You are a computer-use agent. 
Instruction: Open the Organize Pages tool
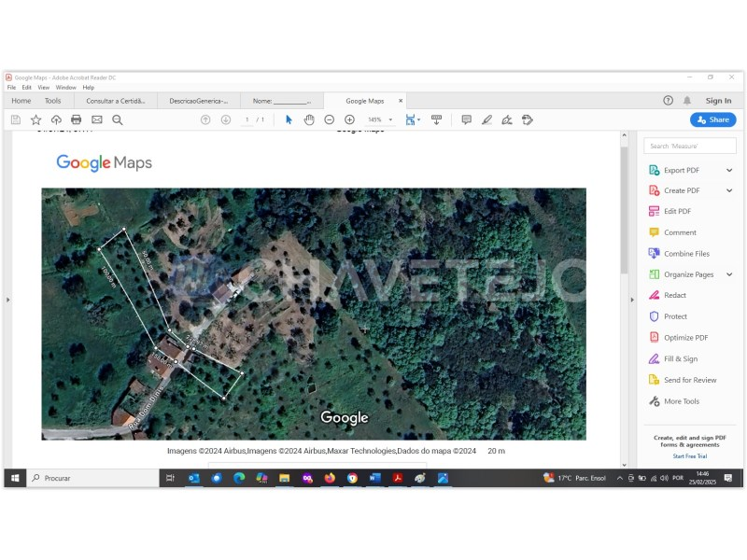point(688,274)
